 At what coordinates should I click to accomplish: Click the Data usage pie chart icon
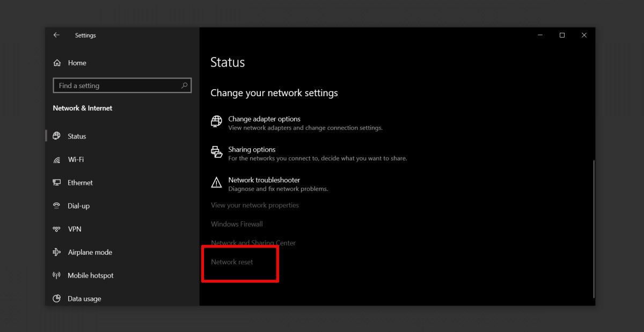coord(57,298)
